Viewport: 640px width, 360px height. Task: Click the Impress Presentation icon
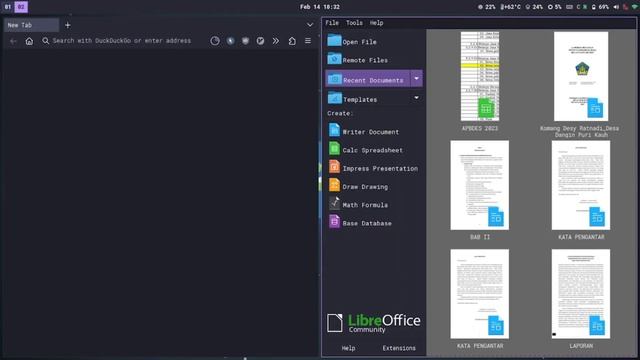[x=334, y=167]
